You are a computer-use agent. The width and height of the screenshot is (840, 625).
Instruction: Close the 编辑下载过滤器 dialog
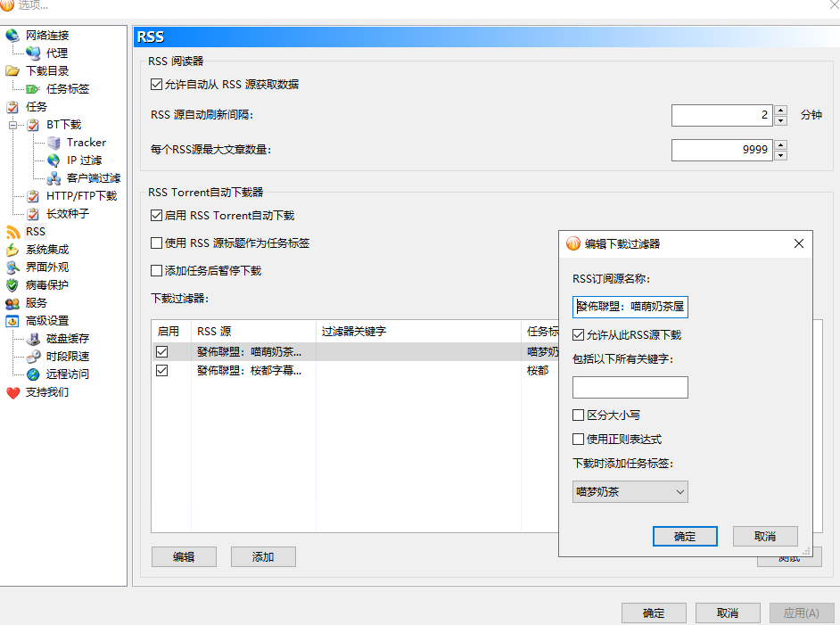tap(798, 243)
